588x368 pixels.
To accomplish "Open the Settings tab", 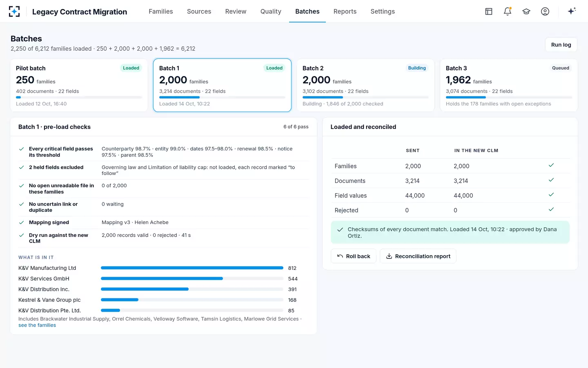I will tap(383, 11).
